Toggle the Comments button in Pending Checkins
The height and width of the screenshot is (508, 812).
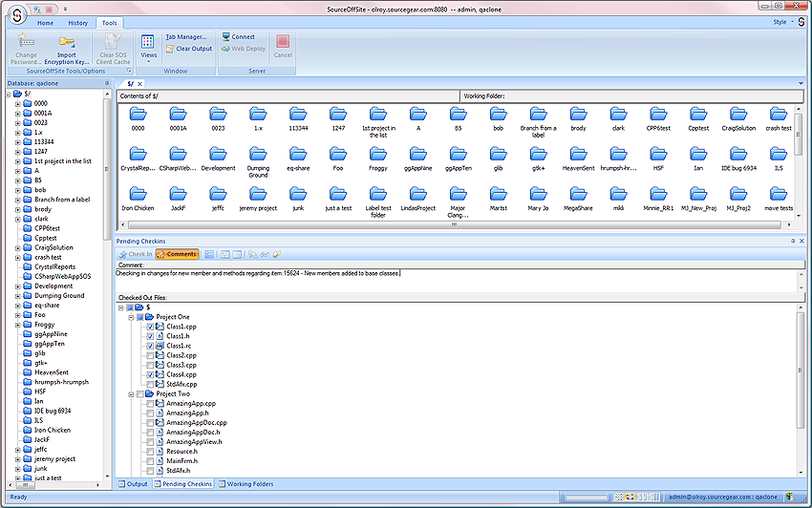tap(177, 254)
